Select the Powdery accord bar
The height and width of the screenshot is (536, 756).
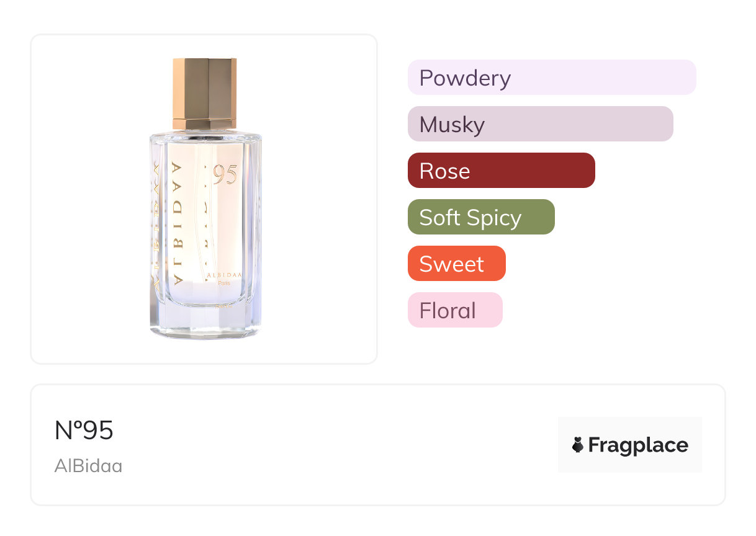point(551,78)
